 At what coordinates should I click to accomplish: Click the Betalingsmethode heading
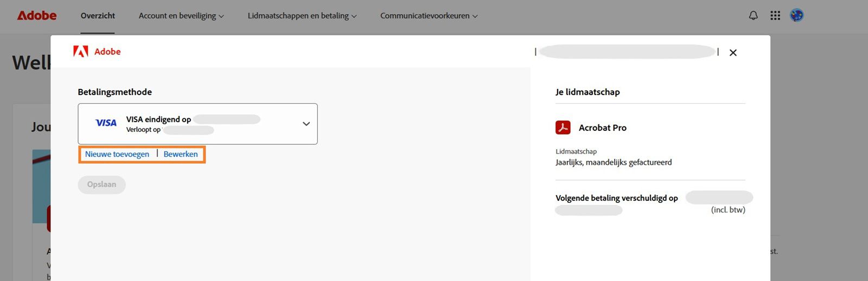tap(114, 92)
